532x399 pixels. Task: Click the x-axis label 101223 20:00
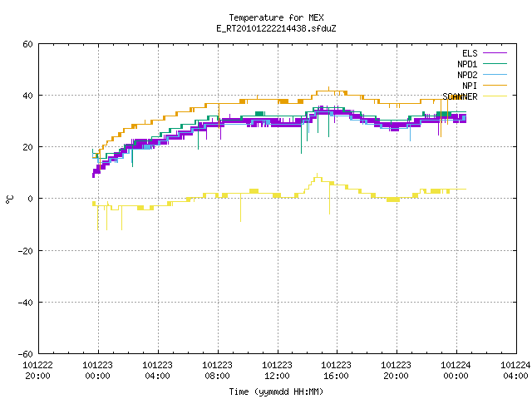coord(396,371)
